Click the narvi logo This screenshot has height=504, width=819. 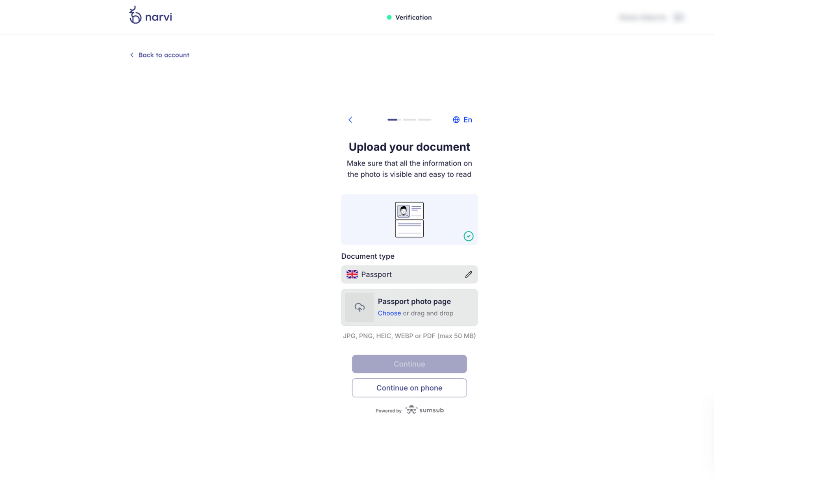(x=150, y=15)
